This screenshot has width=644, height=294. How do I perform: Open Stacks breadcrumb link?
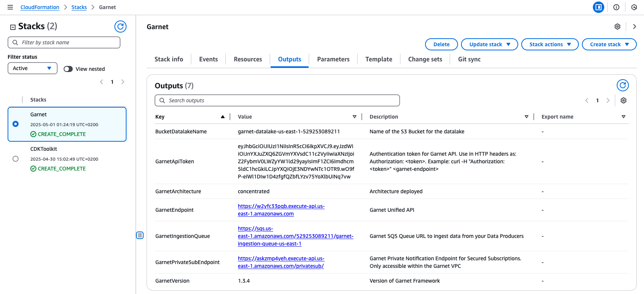79,7
